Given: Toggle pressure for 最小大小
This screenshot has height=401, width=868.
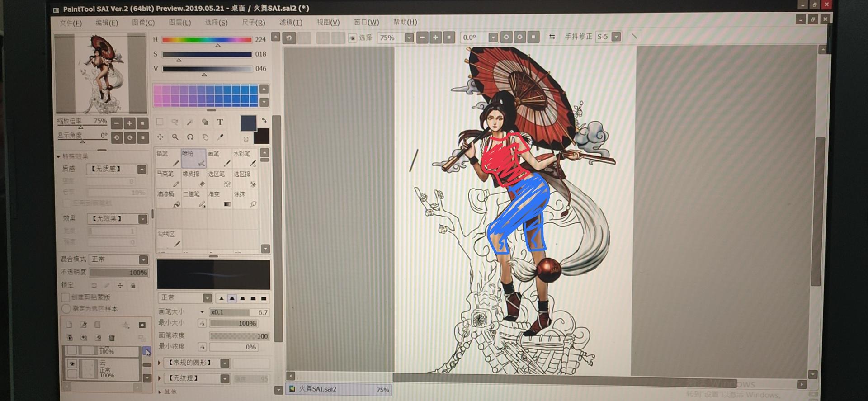Looking at the screenshot, I should point(202,323).
